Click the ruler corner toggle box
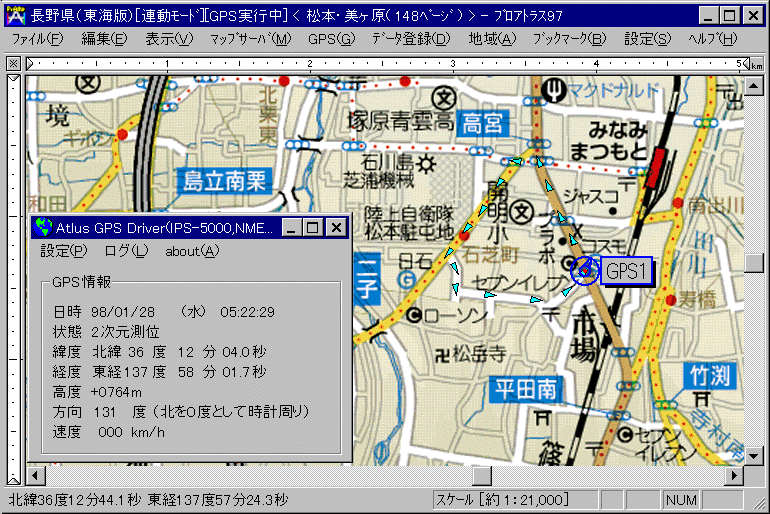Screen dimensions: 770x514 click(x=13, y=63)
